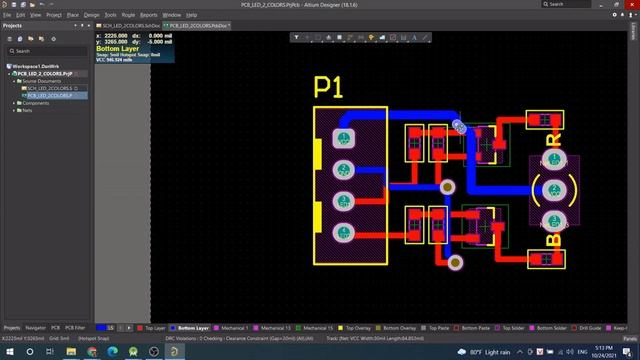This screenshot has width=640, height=360.
Task: Select the Mechanical 1 layer tab
Action: (x=231, y=328)
